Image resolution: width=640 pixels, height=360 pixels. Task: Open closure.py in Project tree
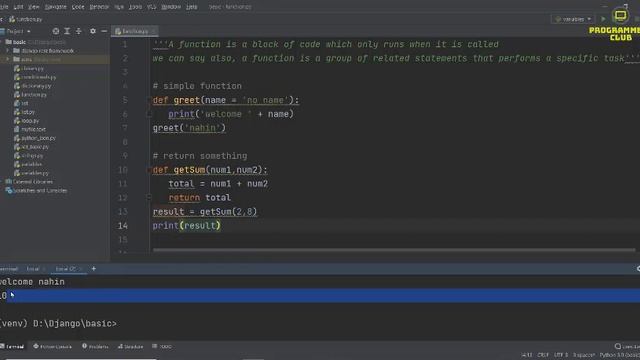29,68
